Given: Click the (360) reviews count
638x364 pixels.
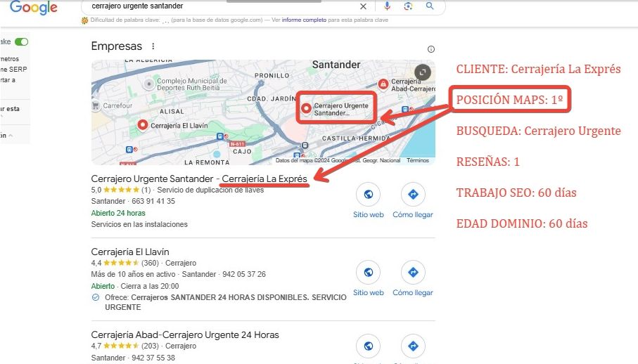Looking at the screenshot, I should 150,263.
